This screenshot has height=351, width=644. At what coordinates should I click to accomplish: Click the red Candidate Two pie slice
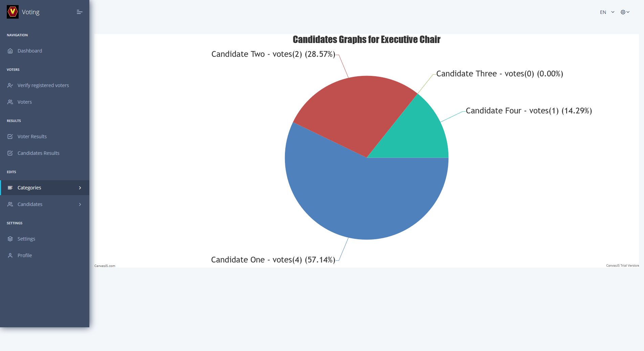pyautogui.click(x=352, y=112)
